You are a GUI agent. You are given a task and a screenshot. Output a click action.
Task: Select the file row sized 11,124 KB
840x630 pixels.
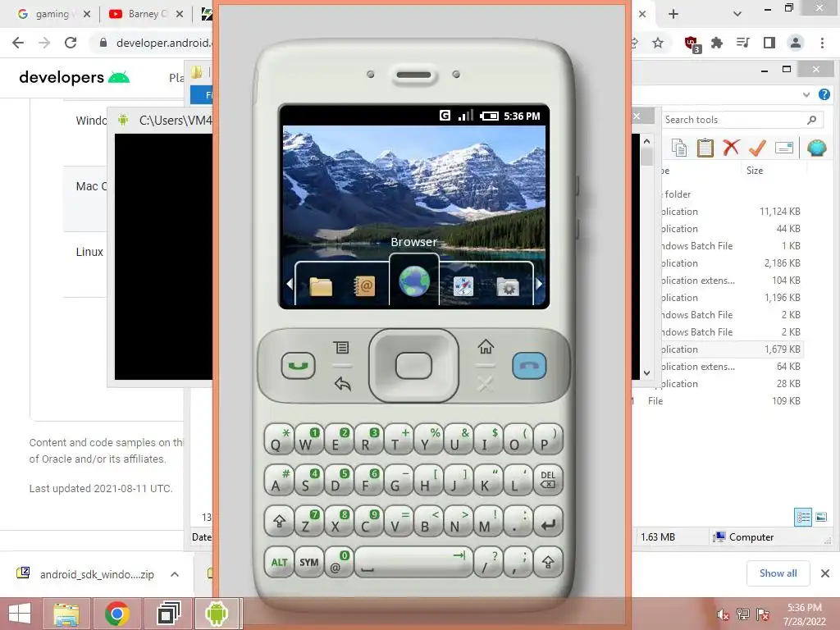pyautogui.click(x=731, y=211)
